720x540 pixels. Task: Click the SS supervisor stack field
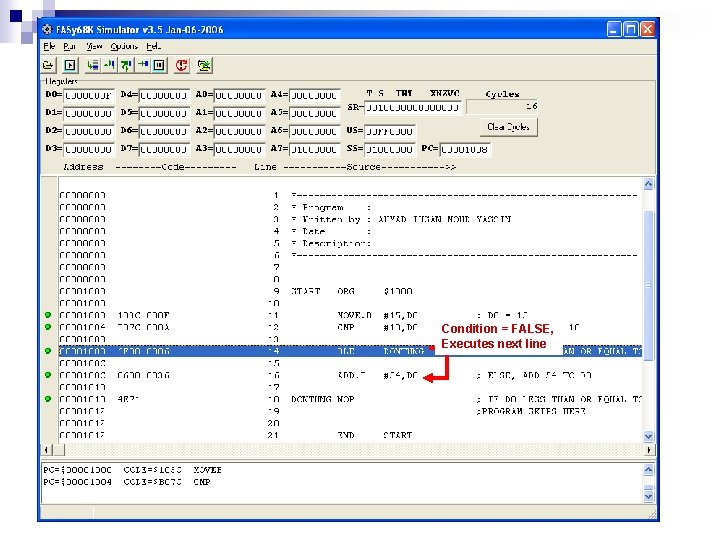(x=390, y=149)
